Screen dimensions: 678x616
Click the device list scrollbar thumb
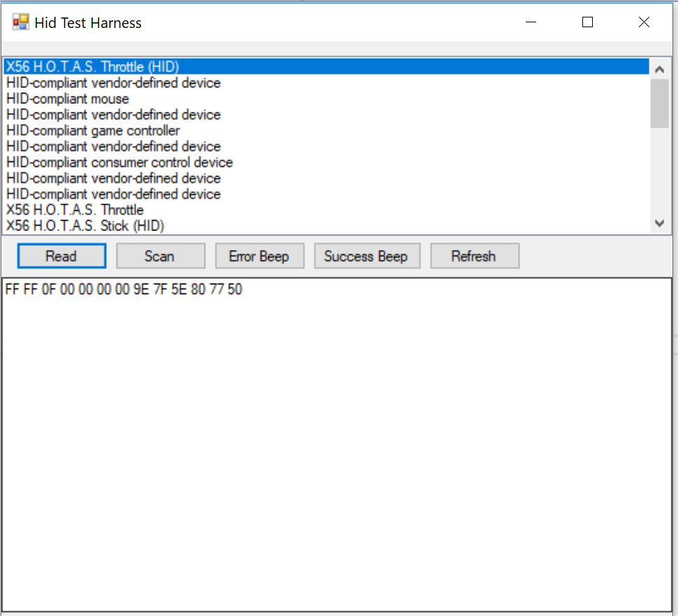pos(659,103)
